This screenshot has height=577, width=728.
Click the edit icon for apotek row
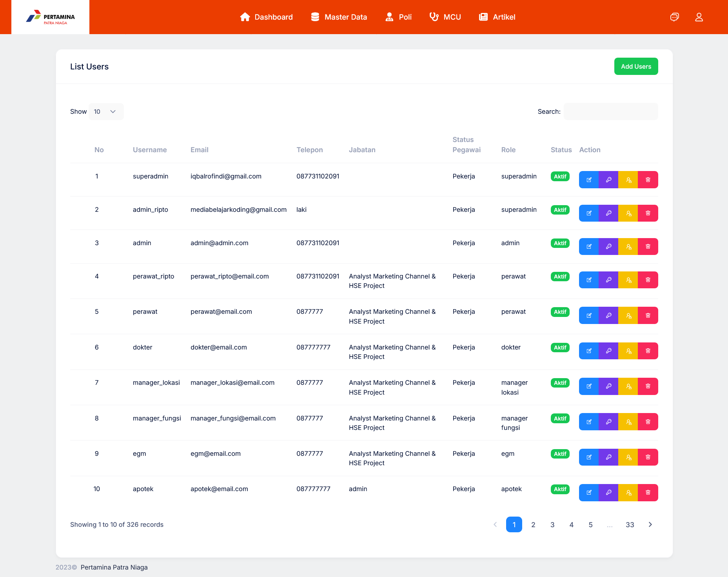coord(589,493)
